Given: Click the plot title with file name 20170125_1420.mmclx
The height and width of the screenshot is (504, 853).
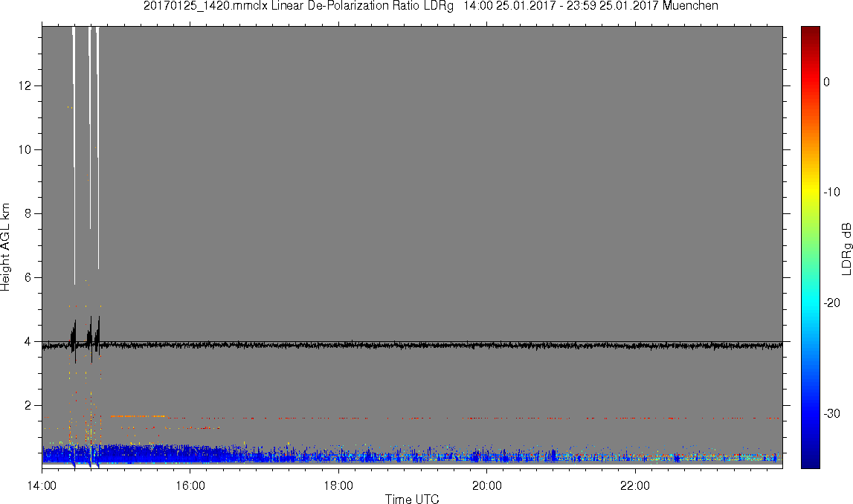Looking at the screenshot, I should click(431, 6).
